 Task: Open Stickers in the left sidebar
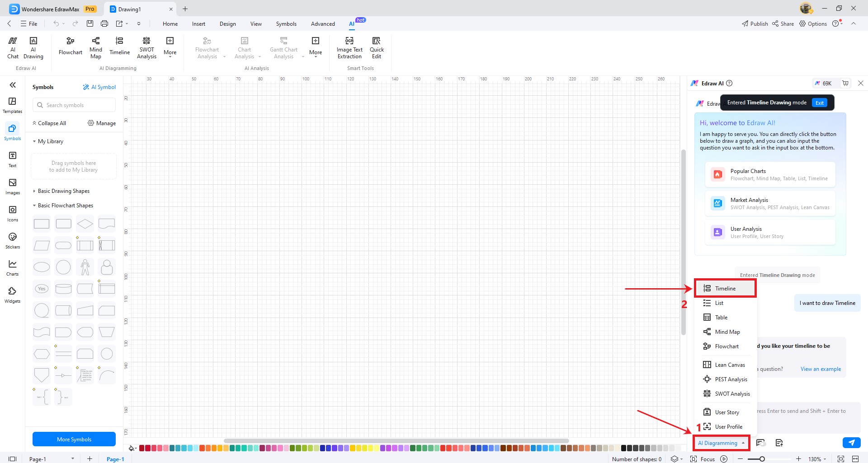click(x=13, y=241)
